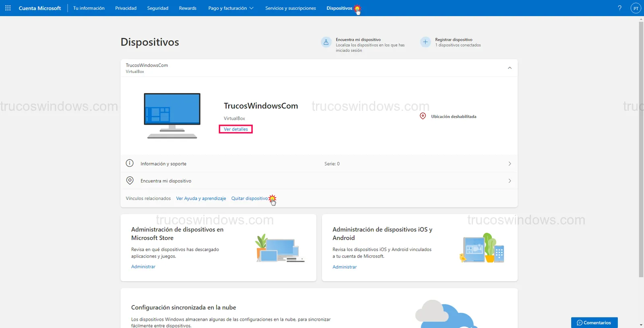
Task: Open the Pago y facturación dropdown
Action: coord(231,8)
